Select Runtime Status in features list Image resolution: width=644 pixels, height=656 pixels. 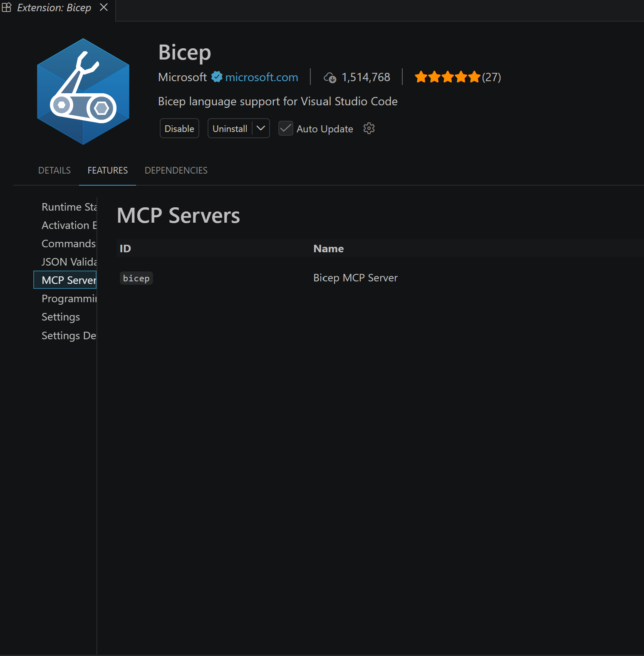point(69,207)
